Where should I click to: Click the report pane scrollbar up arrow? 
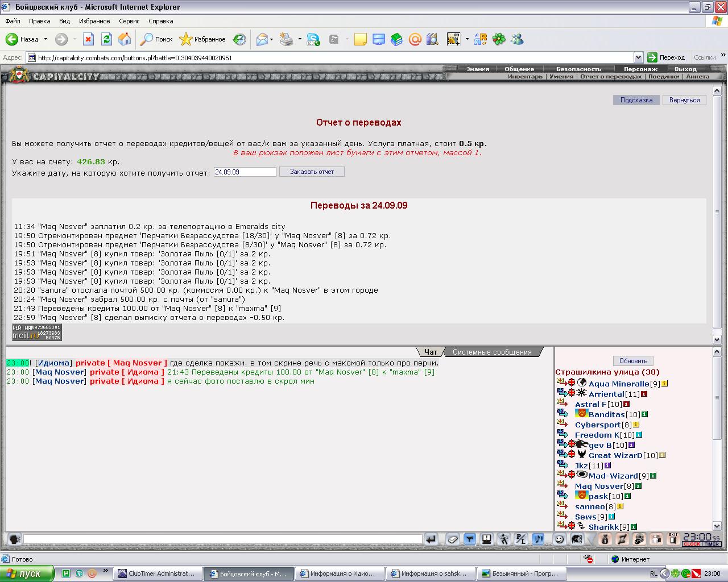[x=717, y=91]
